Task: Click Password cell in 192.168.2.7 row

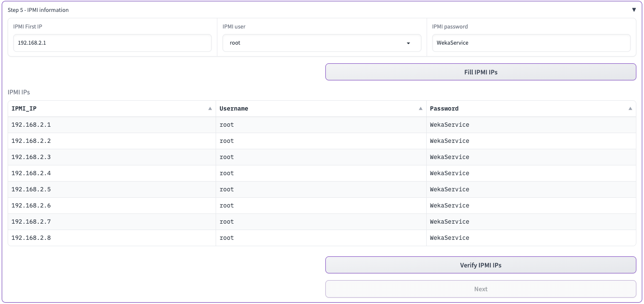Action: coord(449,222)
